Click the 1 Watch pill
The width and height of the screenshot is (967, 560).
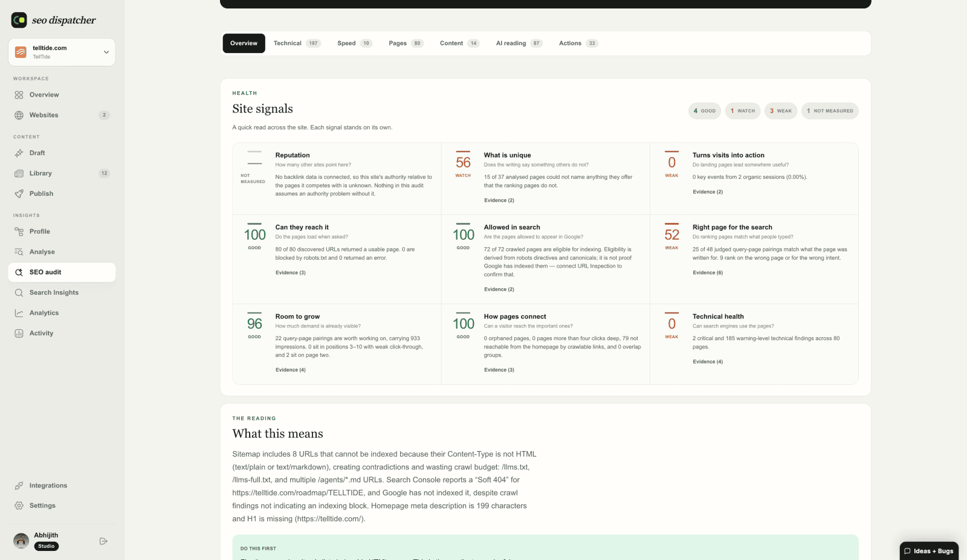743,111
